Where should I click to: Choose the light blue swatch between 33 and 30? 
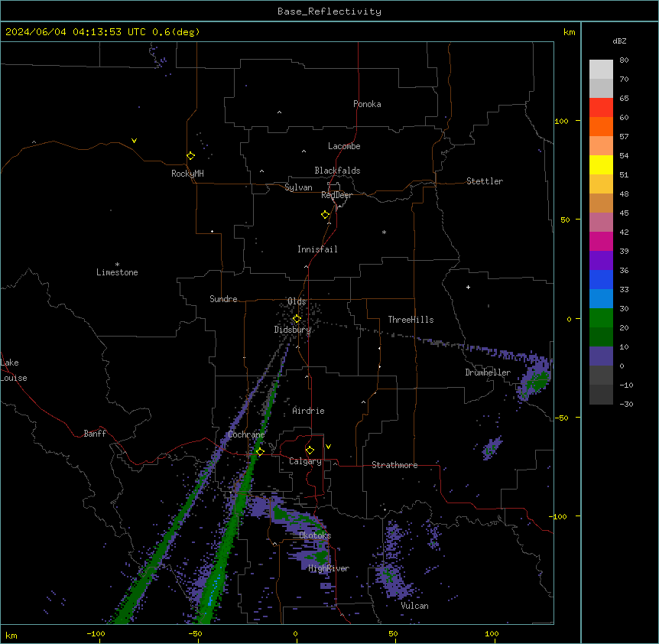[x=601, y=298]
